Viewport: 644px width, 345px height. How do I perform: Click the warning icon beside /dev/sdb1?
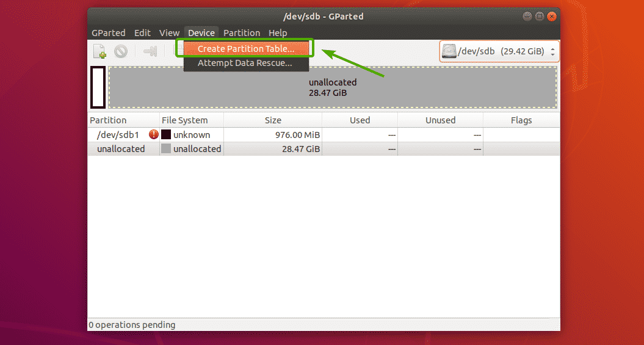pos(154,134)
